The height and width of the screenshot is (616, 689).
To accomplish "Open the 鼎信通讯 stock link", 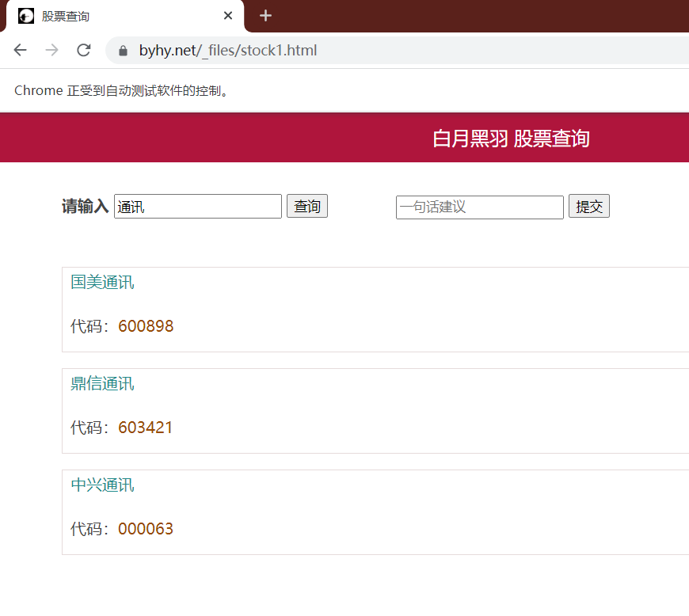I will pos(102,383).
